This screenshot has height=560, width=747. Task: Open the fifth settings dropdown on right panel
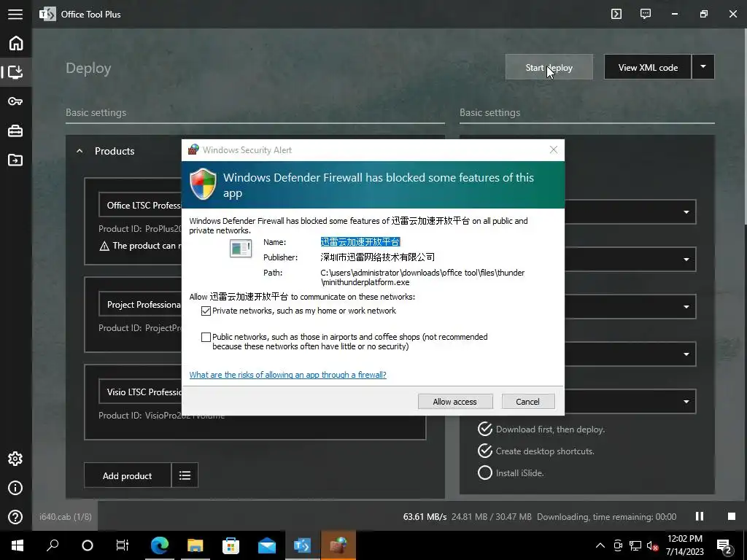686,402
